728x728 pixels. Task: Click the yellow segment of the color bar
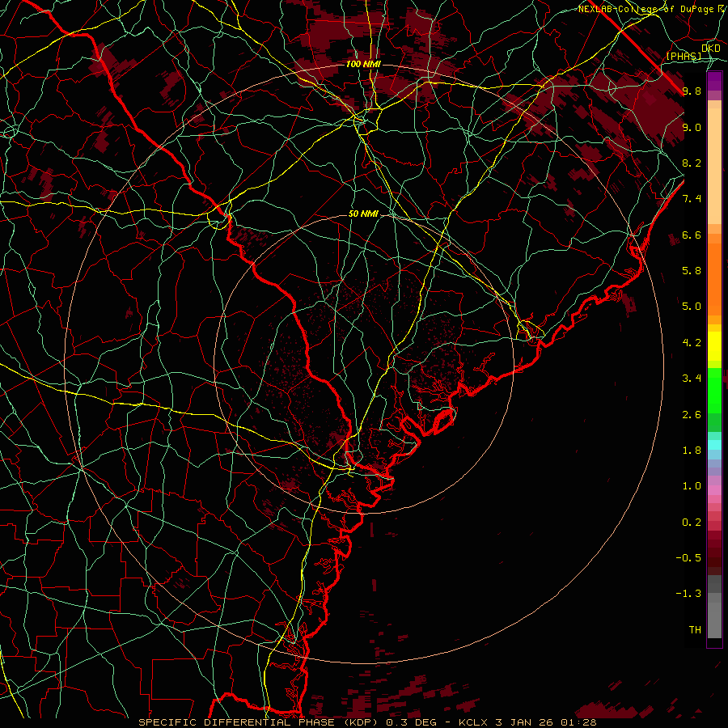pyautogui.click(x=714, y=346)
